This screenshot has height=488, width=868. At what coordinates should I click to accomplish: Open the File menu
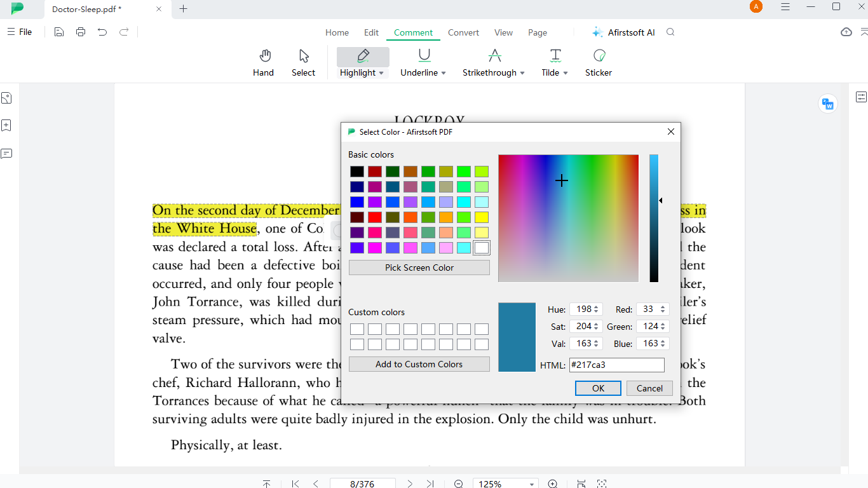[20, 32]
